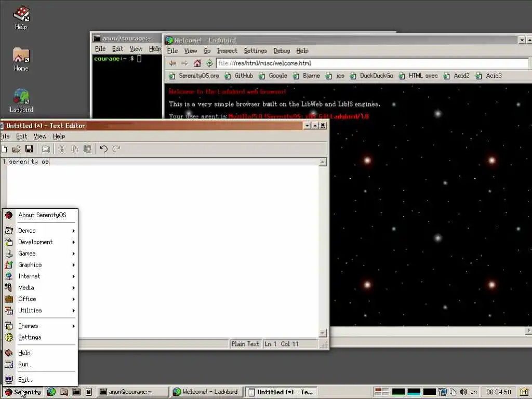Open the Help desktop icon
The height and width of the screenshot is (399, 532).
(x=21, y=18)
